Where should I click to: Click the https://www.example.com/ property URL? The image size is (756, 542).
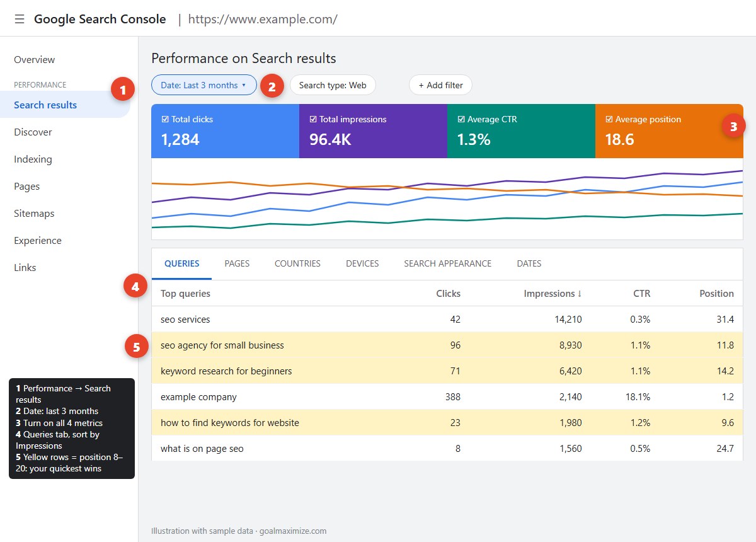click(x=263, y=20)
